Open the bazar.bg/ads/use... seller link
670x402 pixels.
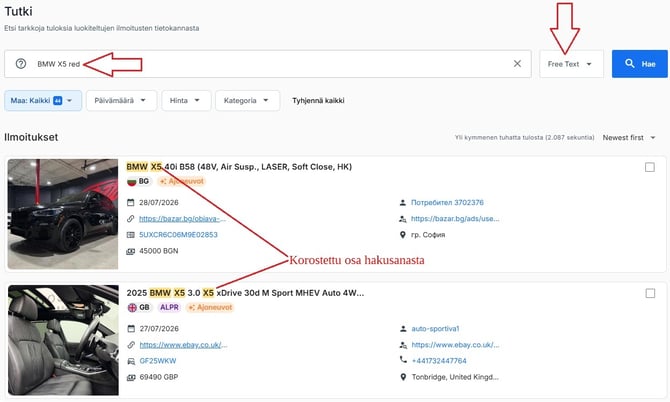pos(455,219)
